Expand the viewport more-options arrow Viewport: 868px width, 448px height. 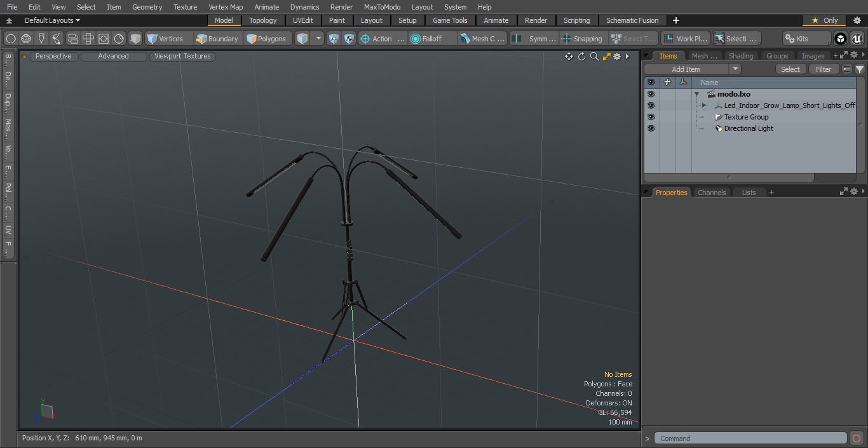[x=627, y=57]
